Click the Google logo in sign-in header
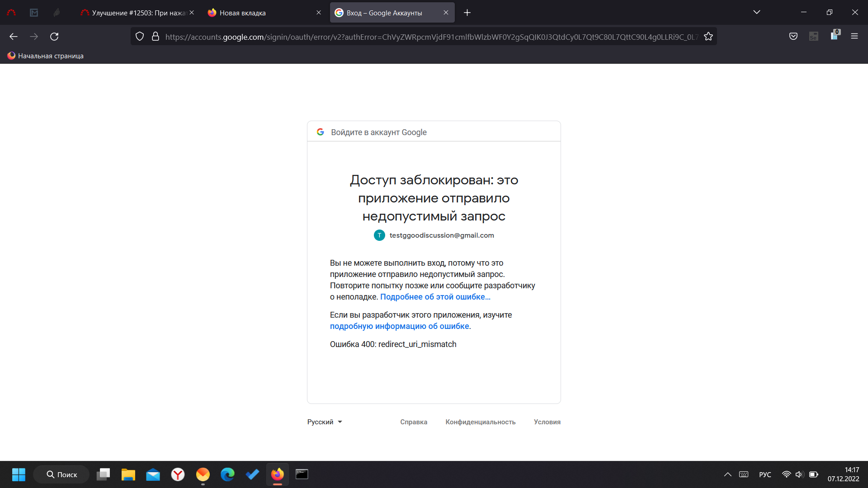 click(x=321, y=132)
